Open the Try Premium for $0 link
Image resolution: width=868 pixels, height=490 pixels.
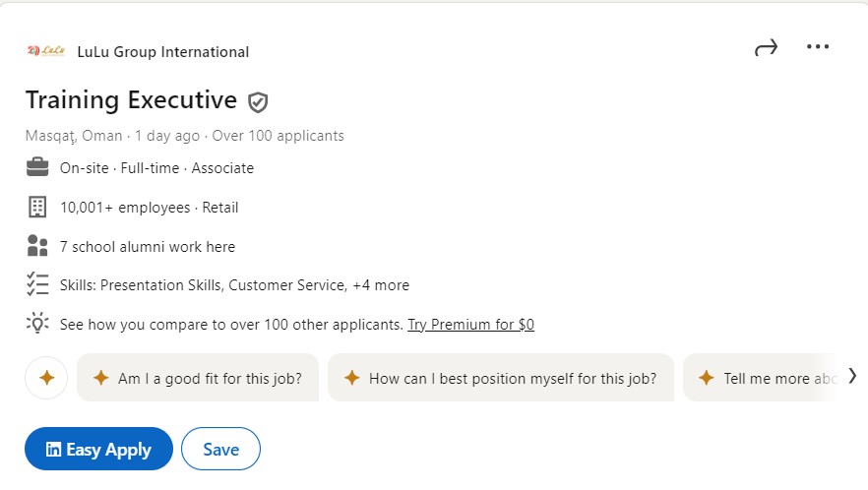pyautogui.click(x=471, y=325)
